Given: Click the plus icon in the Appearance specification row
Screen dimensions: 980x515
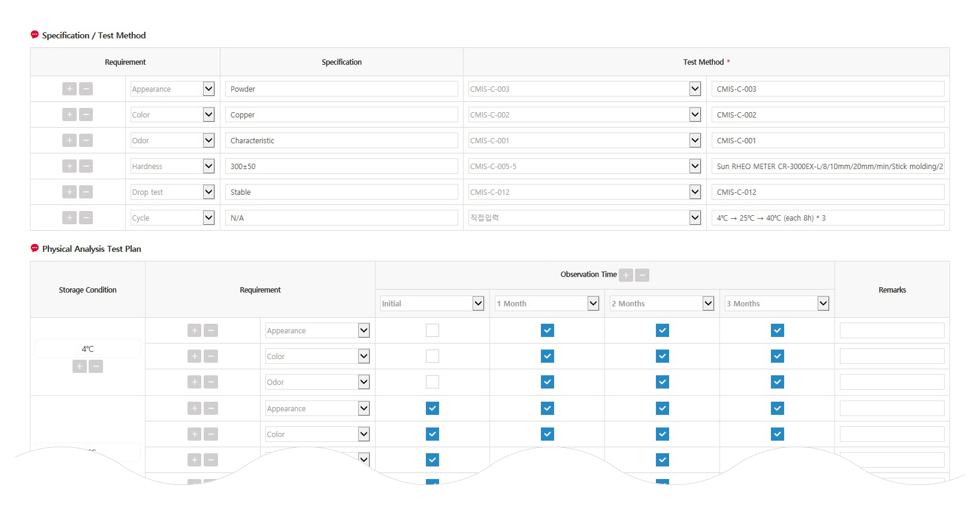Looking at the screenshot, I should click(x=69, y=89).
